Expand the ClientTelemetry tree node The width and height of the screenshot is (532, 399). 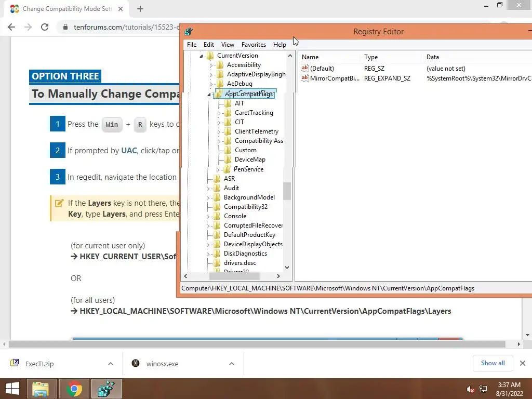[x=219, y=131]
